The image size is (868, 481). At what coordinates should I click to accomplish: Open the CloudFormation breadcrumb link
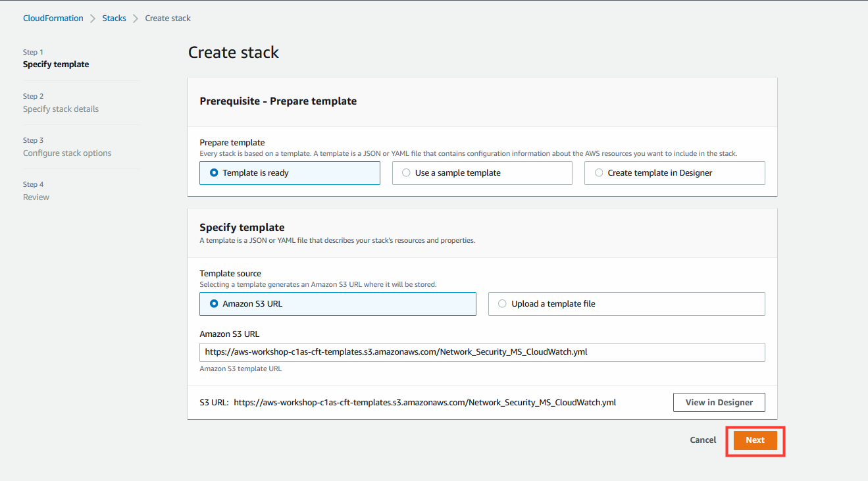(53, 18)
